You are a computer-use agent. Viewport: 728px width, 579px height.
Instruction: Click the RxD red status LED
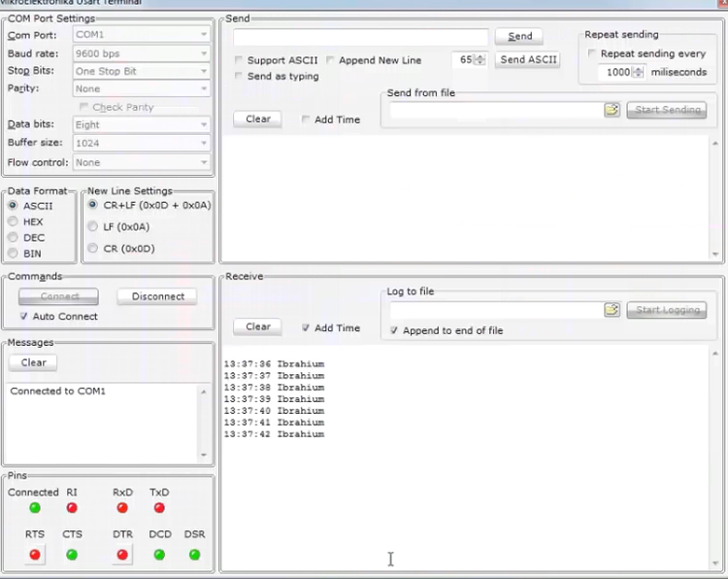point(122,508)
